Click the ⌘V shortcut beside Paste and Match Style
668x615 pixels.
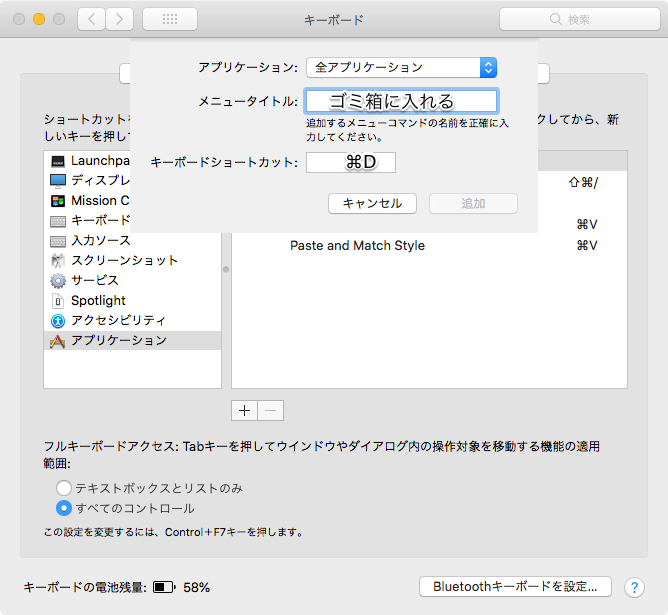tap(587, 246)
